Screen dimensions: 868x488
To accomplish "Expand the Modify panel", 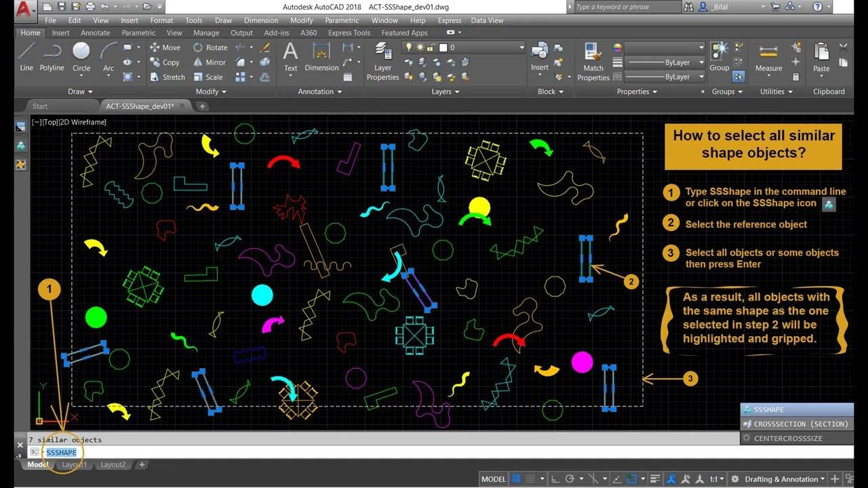I will pyautogui.click(x=211, y=91).
